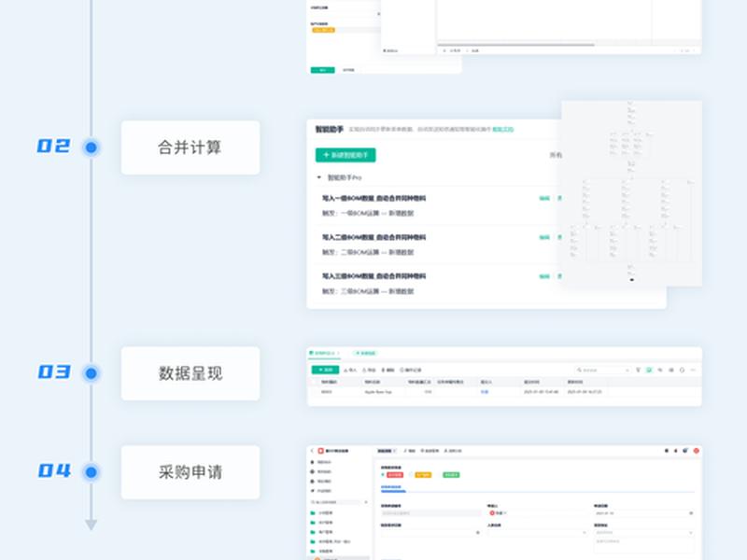Click the export (导出) toolbar icon
747x560 pixels.
pos(369,370)
